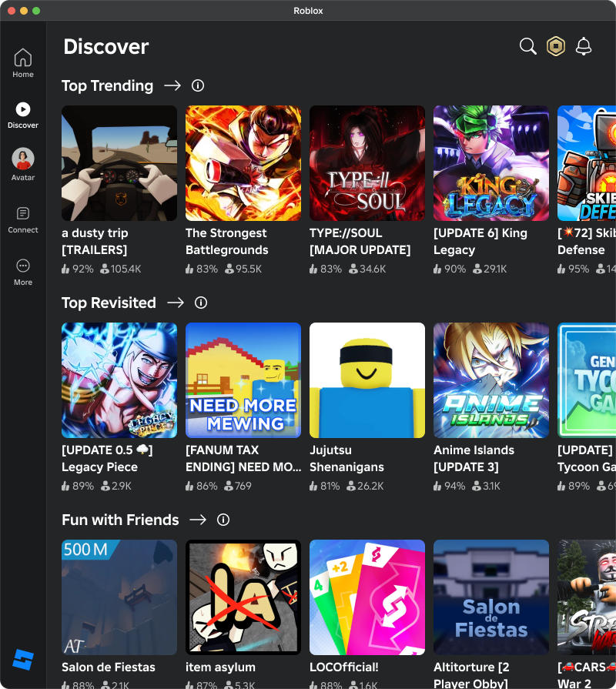Click title 'LOCOfficial!'
The height and width of the screenshot is (689, 616).
[343, 667]
